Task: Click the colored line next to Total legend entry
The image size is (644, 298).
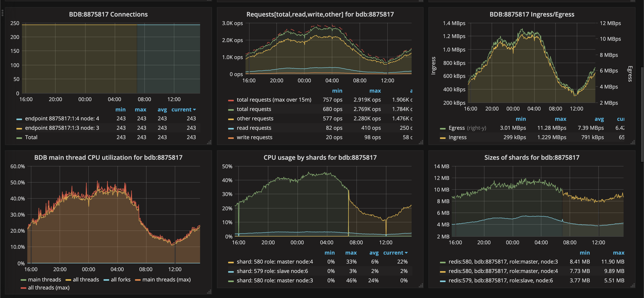Action: [x=19, y=137]
